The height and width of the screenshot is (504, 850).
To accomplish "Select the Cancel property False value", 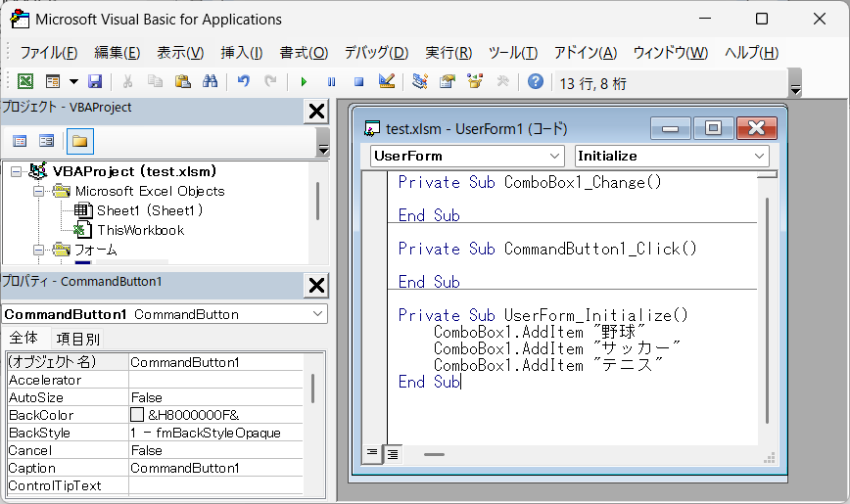I will tap(215, 450).
